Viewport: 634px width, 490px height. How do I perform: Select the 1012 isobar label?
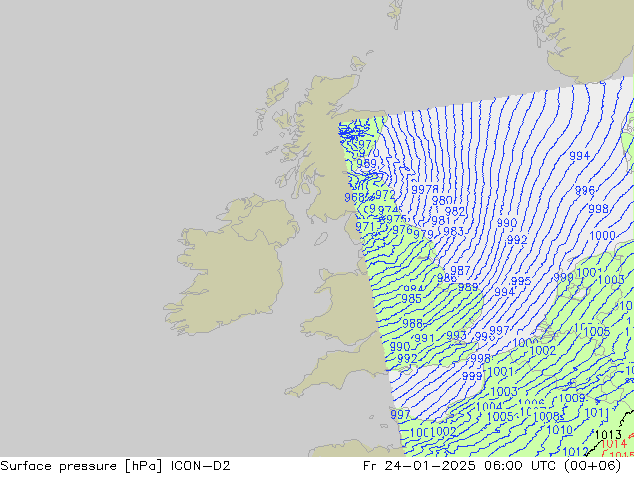[x=576, y=452]
